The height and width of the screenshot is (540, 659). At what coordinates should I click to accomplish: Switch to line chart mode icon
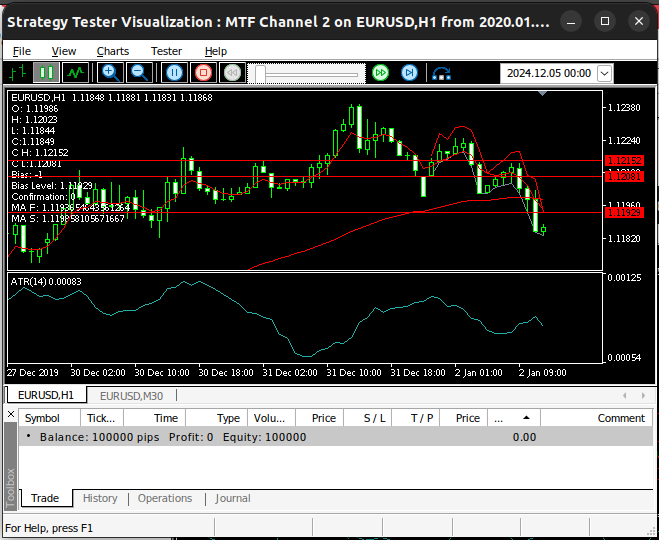[76, 73]
